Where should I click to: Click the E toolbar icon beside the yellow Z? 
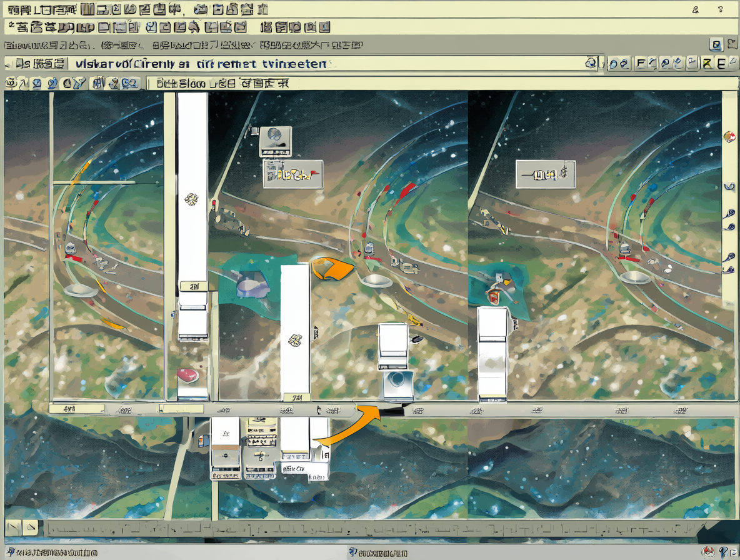coord(722,63)
